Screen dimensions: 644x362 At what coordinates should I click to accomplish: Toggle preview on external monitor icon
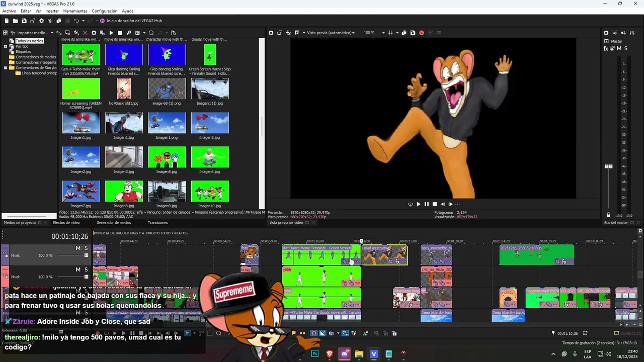(280, 33)
